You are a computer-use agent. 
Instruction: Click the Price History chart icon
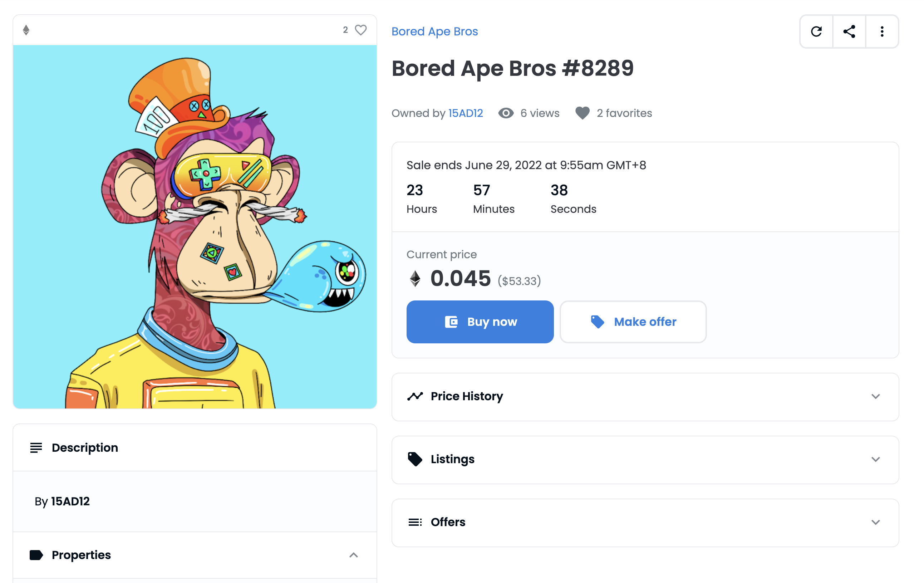(415, 396)
